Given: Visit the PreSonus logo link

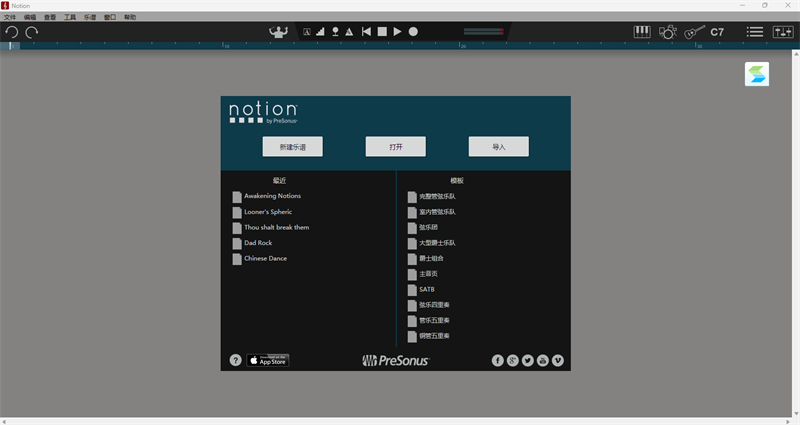Looking at the screenshot, I should tap(395, 361).
